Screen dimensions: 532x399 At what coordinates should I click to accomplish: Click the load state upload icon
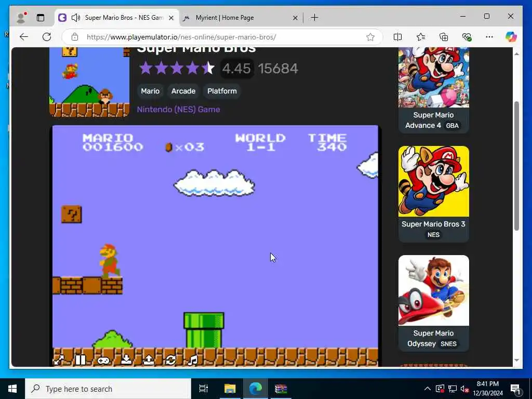(149, 360)
